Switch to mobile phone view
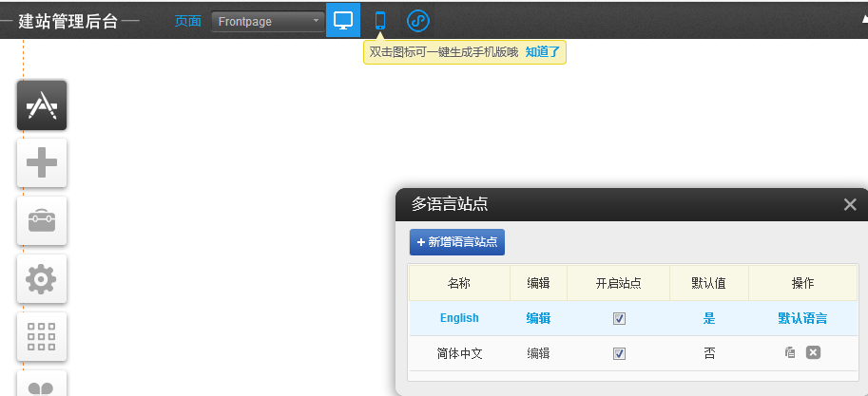 380,20
